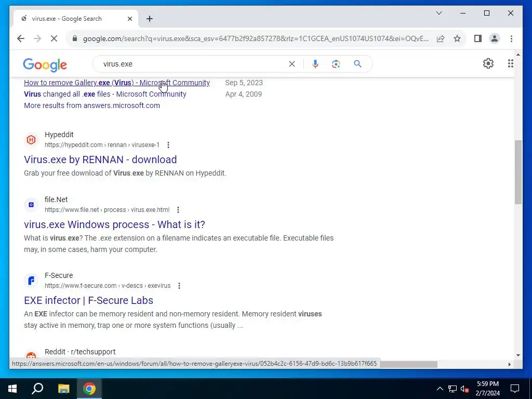Start voice search with microphone
Screen dimensions: 532x399
pos(315,64)
